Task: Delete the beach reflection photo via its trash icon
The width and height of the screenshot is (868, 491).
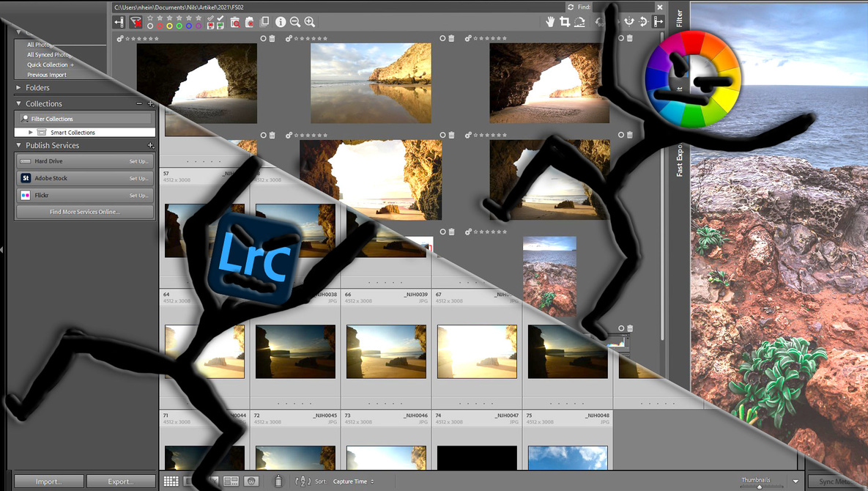Action: (451, 39)
